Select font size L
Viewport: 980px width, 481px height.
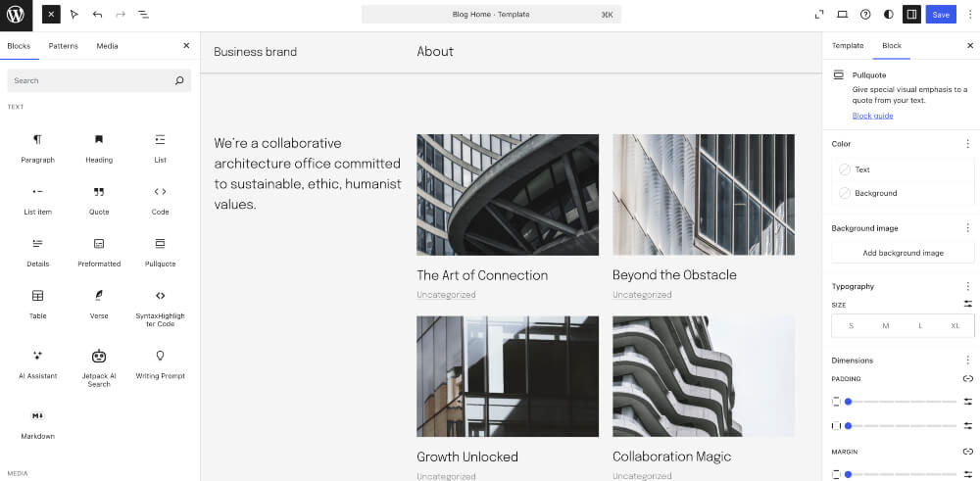pyautogui.click(x=920, y=326)
